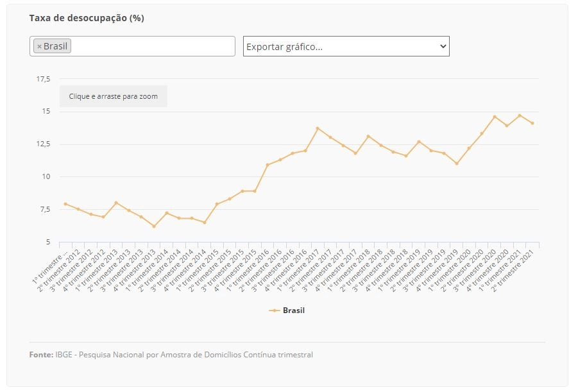
Task: Select the lowest data point at 4º trimestre 2013
Action: [154, 226]
